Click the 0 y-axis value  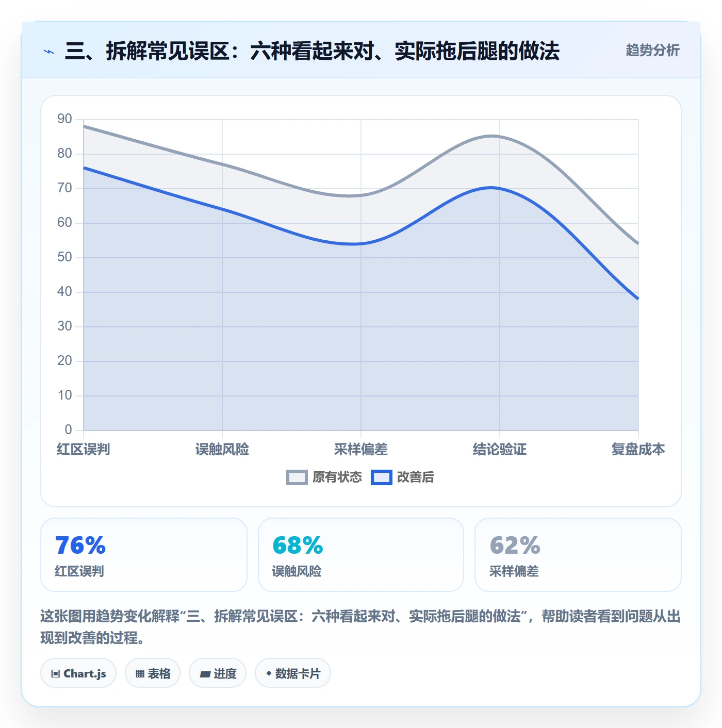coord(68,429)
